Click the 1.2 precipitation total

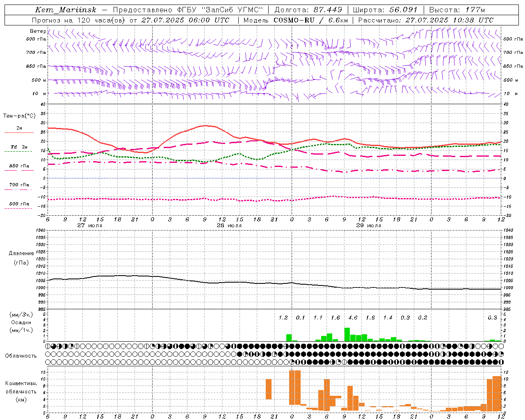pyautogui.click(x=283, y=317)
